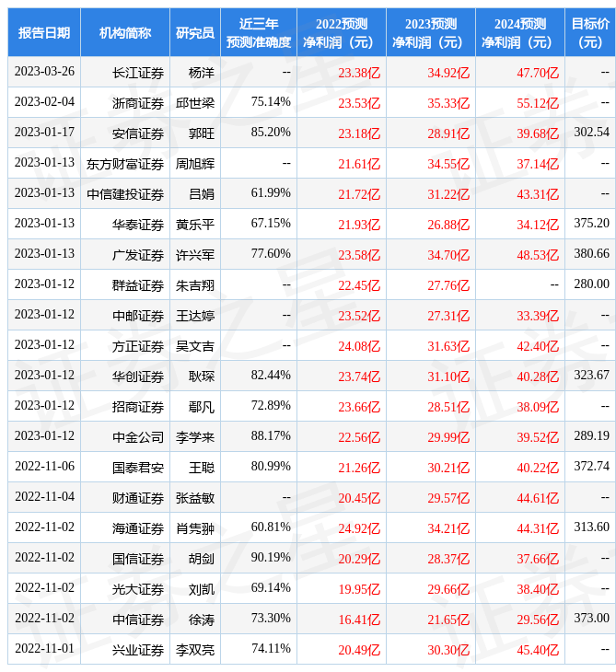Click researcher name 李求索
Viewport: 616px width, 672px height.
(x=195, y=436)
